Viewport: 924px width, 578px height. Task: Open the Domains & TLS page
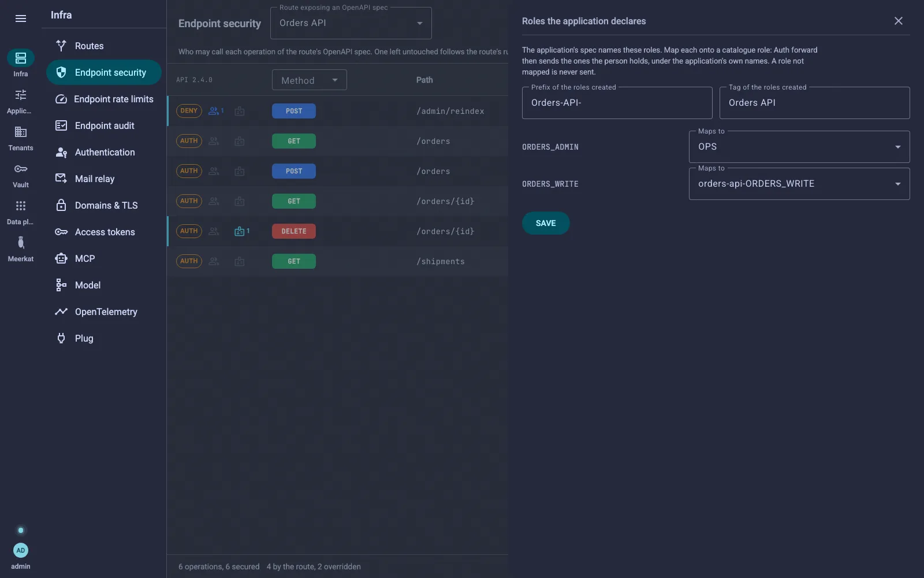coord(104,205)
